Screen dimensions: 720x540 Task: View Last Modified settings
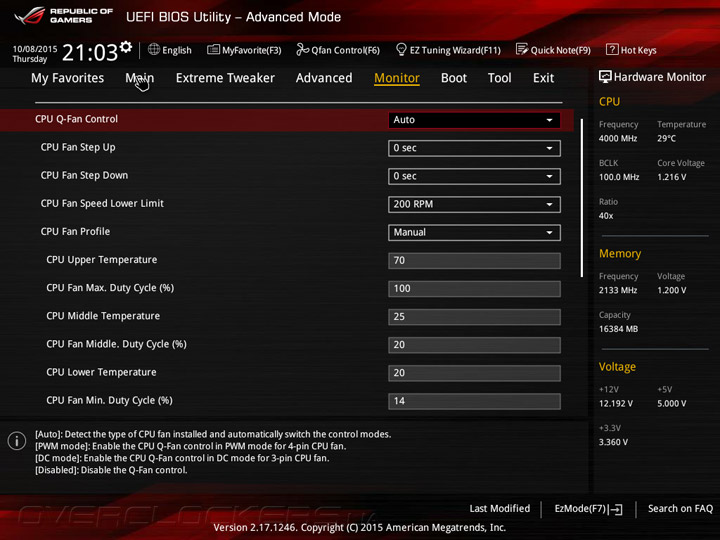[x=500, y=508]
